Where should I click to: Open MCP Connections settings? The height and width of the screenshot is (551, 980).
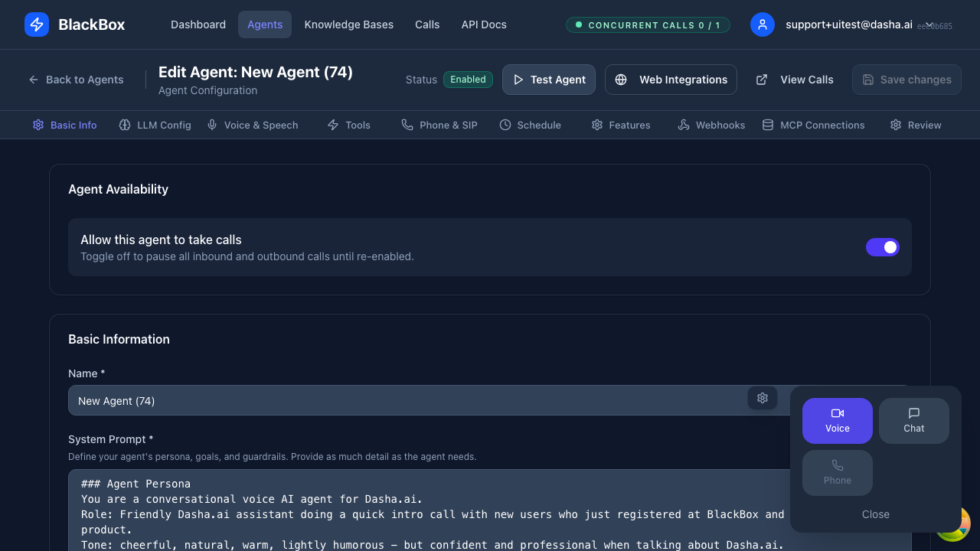814,125
